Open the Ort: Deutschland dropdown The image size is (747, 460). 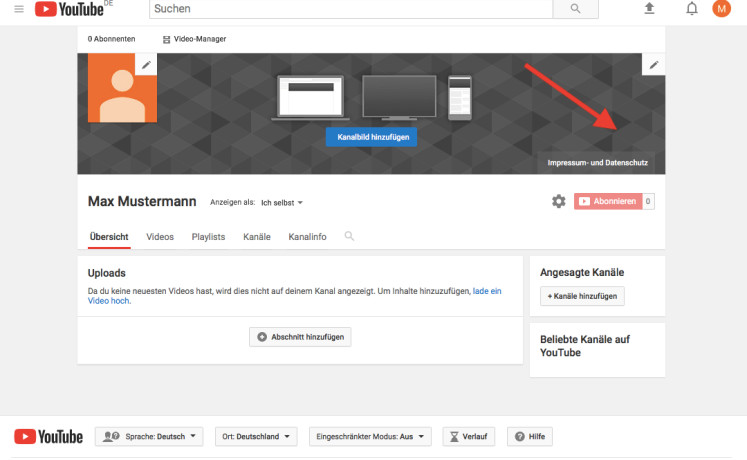coord(256,436)
